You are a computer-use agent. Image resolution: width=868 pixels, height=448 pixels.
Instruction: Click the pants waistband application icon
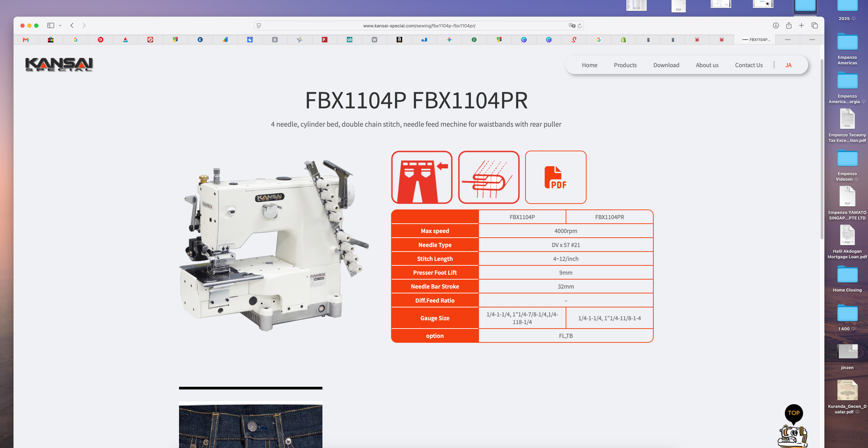point(421,177)
